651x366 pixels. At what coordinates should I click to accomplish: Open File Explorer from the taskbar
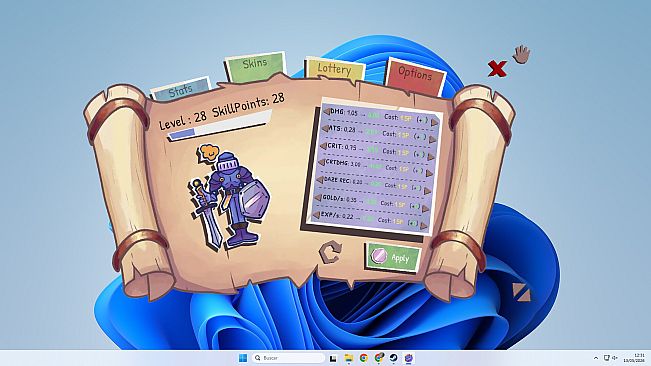coord(348,358)
